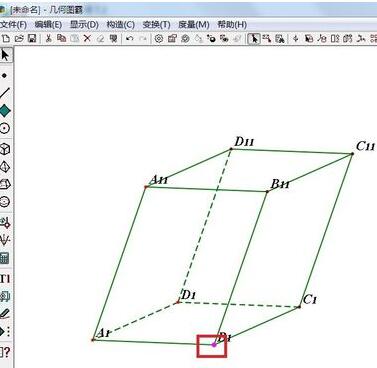Click the Save floppy disk icon

point(32,39)
